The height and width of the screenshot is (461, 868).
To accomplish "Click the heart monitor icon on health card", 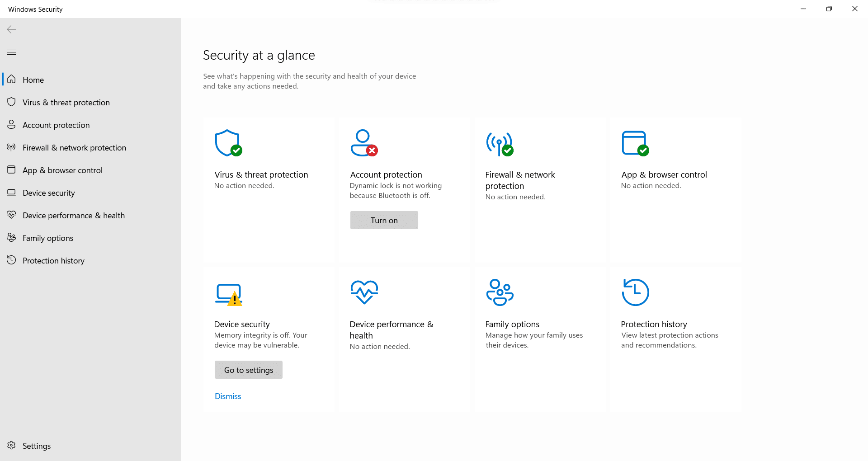I will (364, 292).
